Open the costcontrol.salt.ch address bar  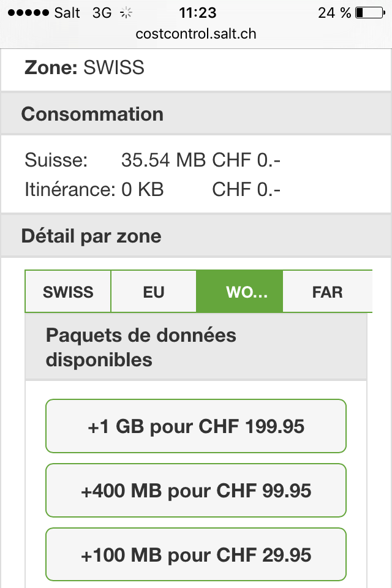tap(196, 34)
